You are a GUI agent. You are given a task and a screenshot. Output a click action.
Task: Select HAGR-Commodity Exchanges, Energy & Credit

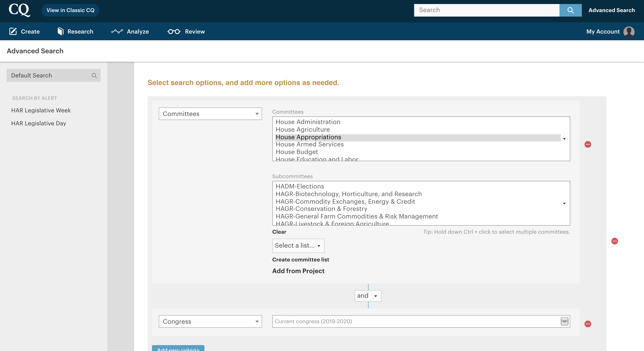click(417, 201)
